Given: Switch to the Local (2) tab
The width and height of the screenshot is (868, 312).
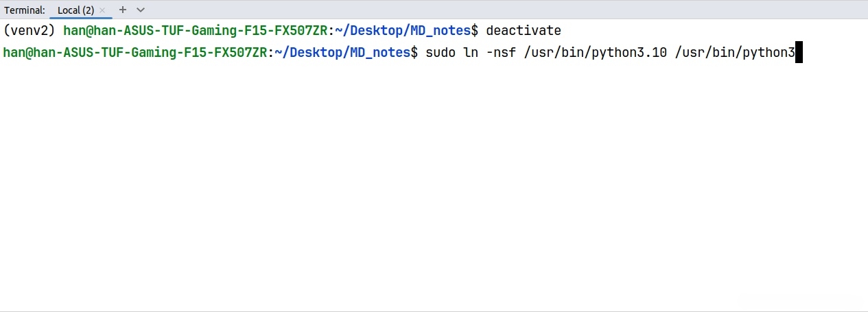Looking at the screenshot, I should point(75,10).
